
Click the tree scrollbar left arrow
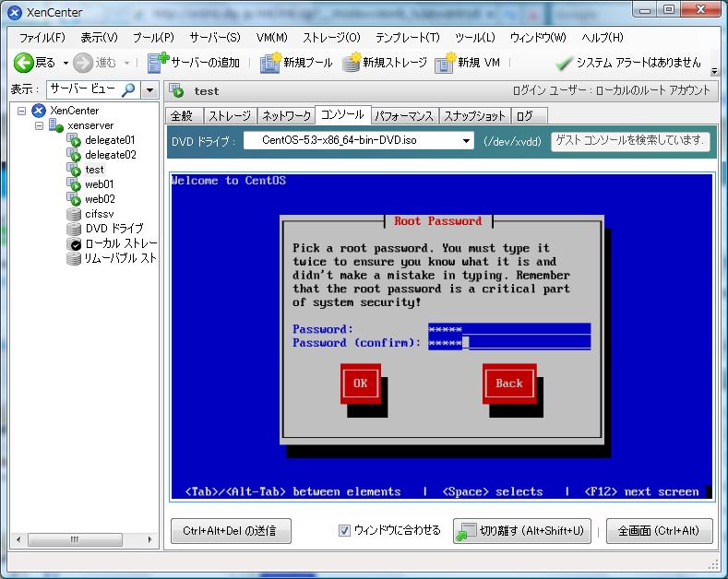click(x=18, y=539)
